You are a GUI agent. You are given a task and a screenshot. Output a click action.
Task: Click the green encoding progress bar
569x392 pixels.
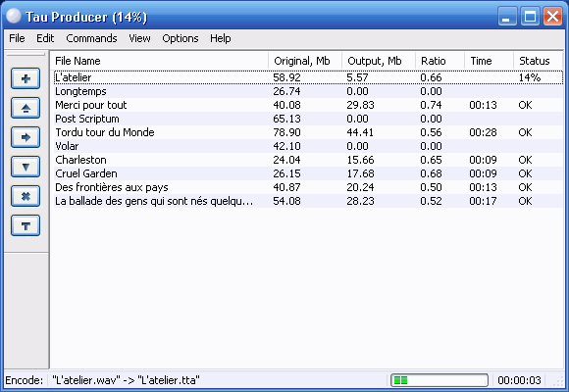[x=440, y=380]
